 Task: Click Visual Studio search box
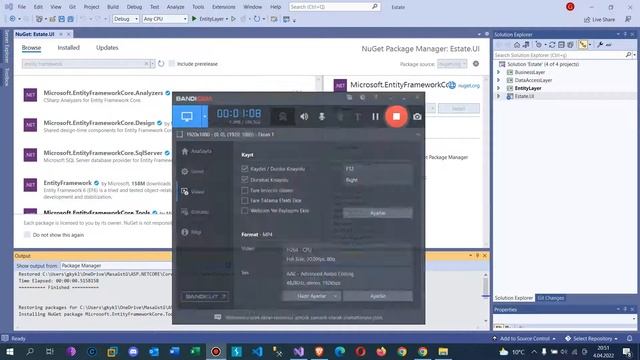334,7
